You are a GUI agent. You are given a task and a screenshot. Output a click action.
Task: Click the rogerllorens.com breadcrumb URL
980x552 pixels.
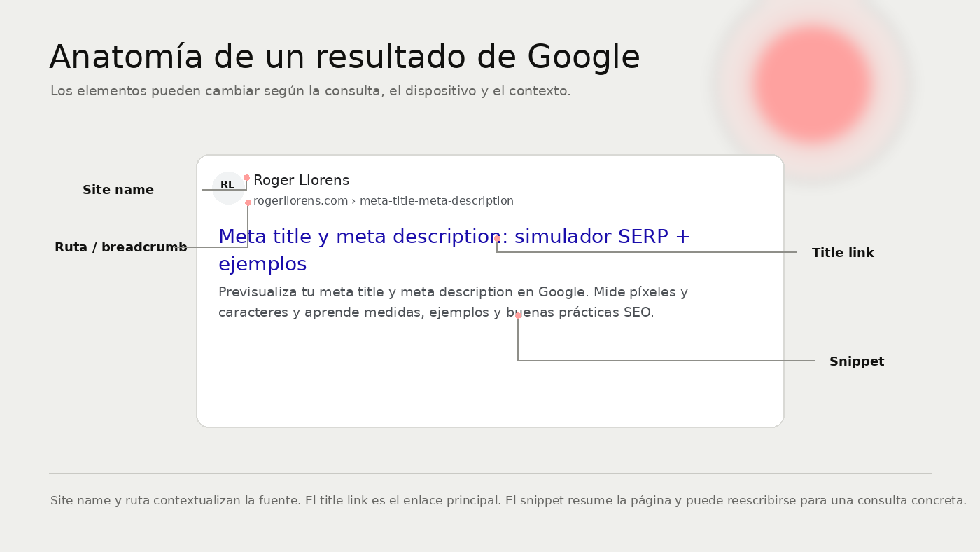tap(384, 201)
